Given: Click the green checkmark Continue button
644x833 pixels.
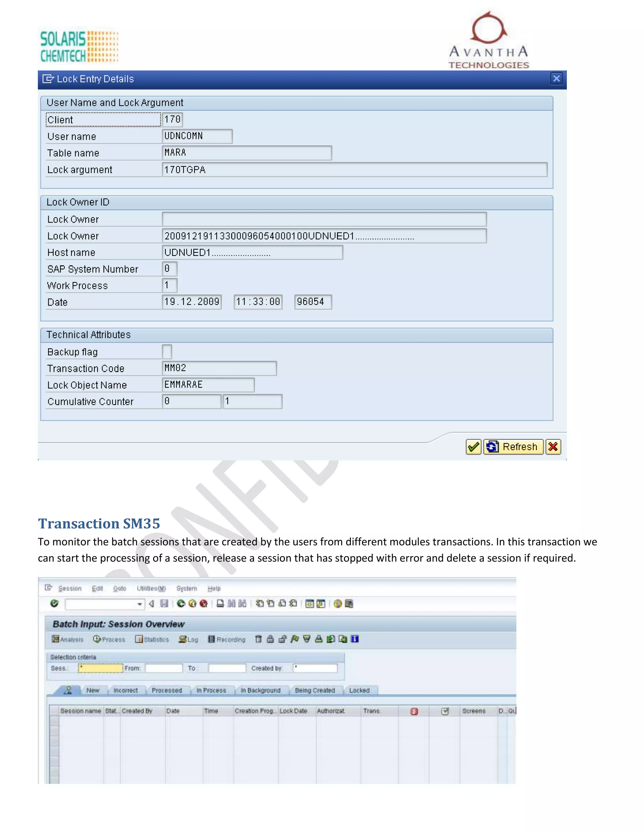Looking at the screenshot, I should click(473, 447).
